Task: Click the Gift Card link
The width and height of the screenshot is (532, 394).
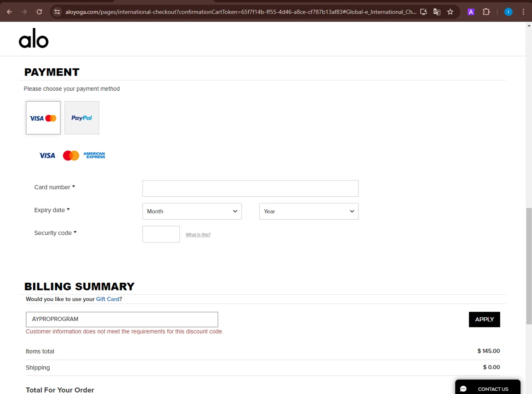Action: pos(108,299)
